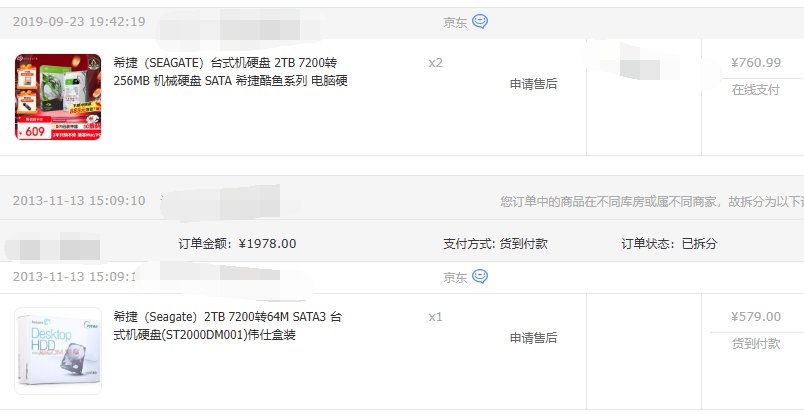Click the 京东 seller name in the 2013 order
The image size is (804, 417).
[x=455, y=277]
